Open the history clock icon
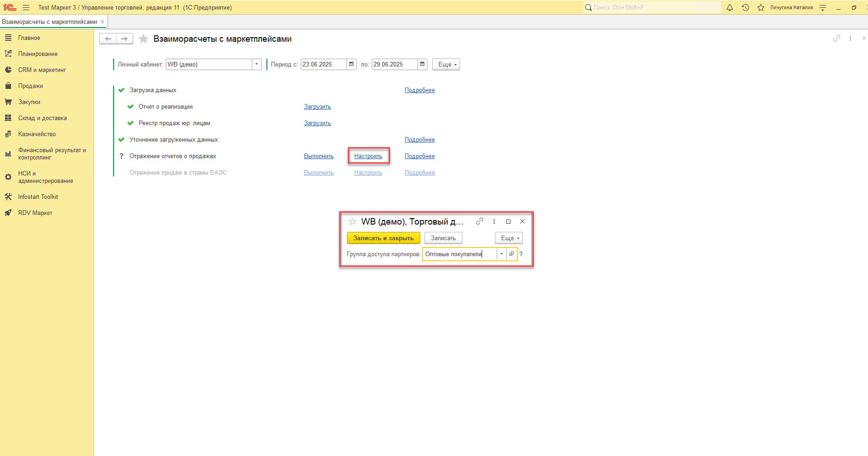Viewport: 868px width, 456px height. click(x=745, y=7)
